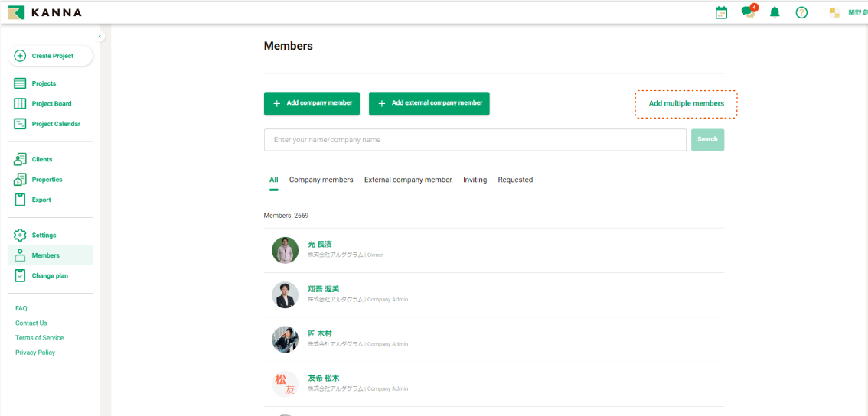Open chat messages with 4 notifications
The width and height of the screenshot is (868, 416).
pos(748,12)
